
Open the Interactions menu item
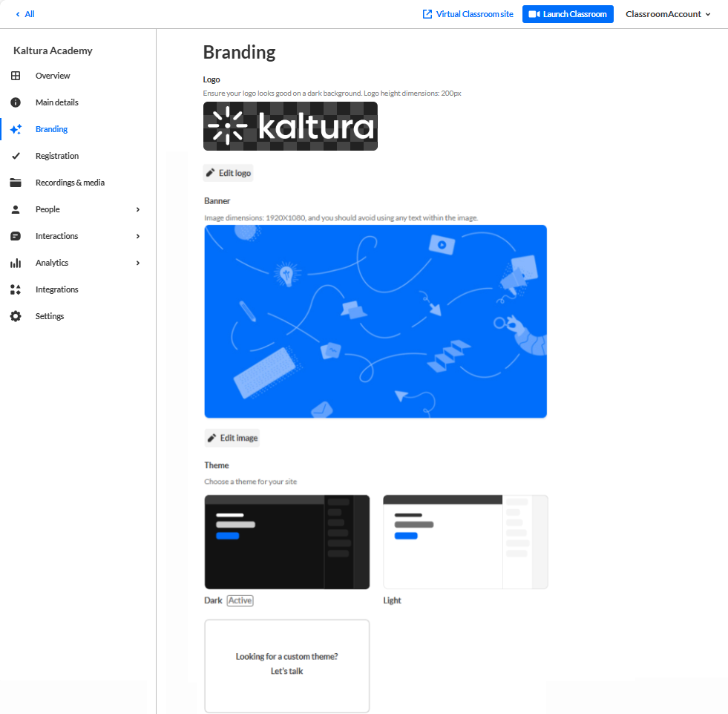78,236
